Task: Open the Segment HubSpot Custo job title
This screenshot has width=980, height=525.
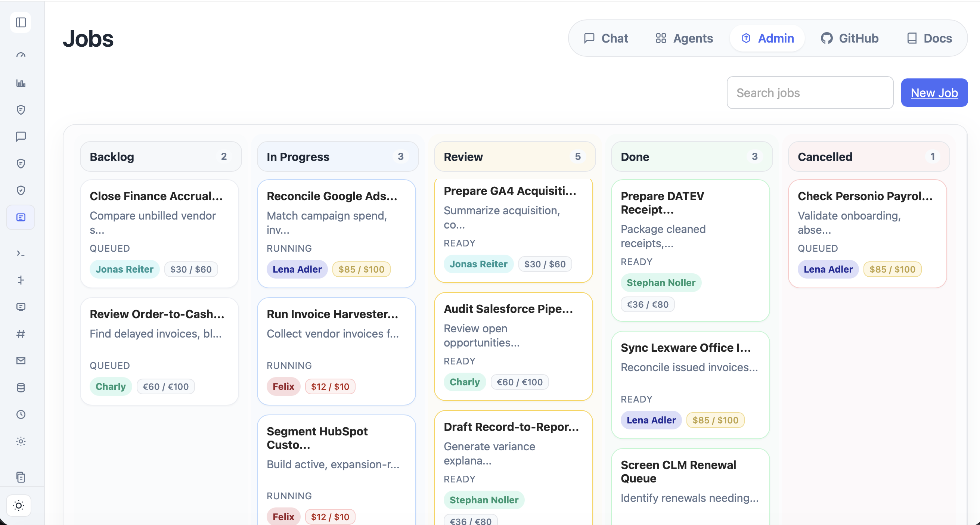Action: pyautogui.click(x=317, y=438)
